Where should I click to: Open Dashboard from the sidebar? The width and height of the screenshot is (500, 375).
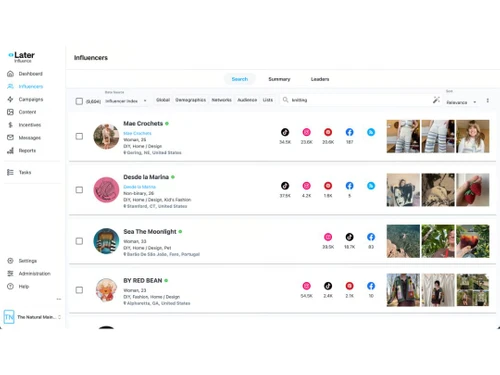pyautogui.click(x=25, y=74)
